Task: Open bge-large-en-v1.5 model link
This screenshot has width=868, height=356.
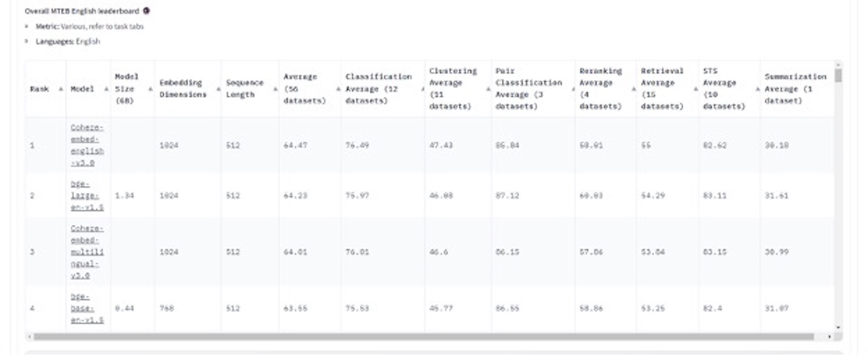Action: point(87,196)
